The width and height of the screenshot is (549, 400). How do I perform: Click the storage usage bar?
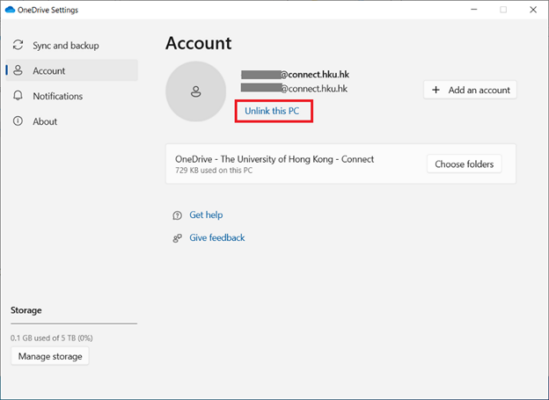(x=74, y=324)
